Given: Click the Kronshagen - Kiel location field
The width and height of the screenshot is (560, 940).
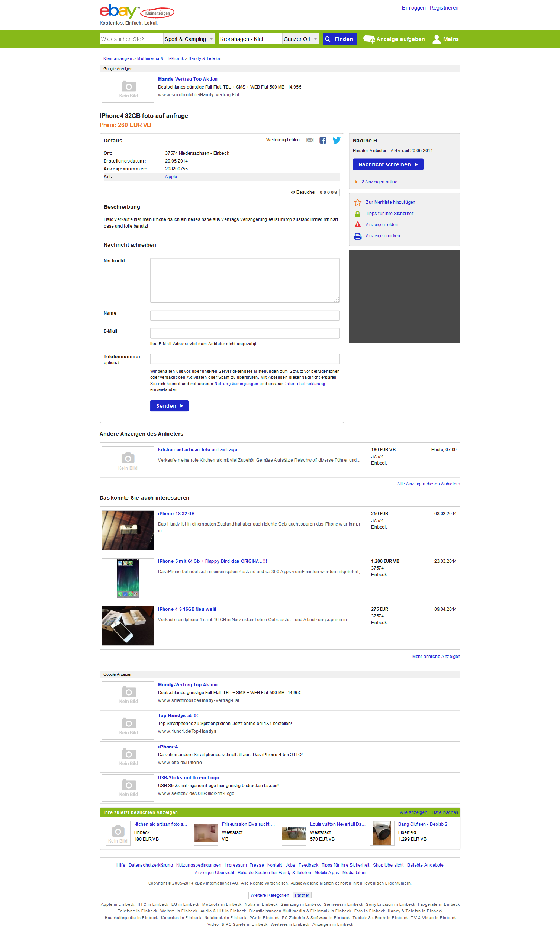Looking at the screenshot, I should pyautogui.click(x=251, y=39).
